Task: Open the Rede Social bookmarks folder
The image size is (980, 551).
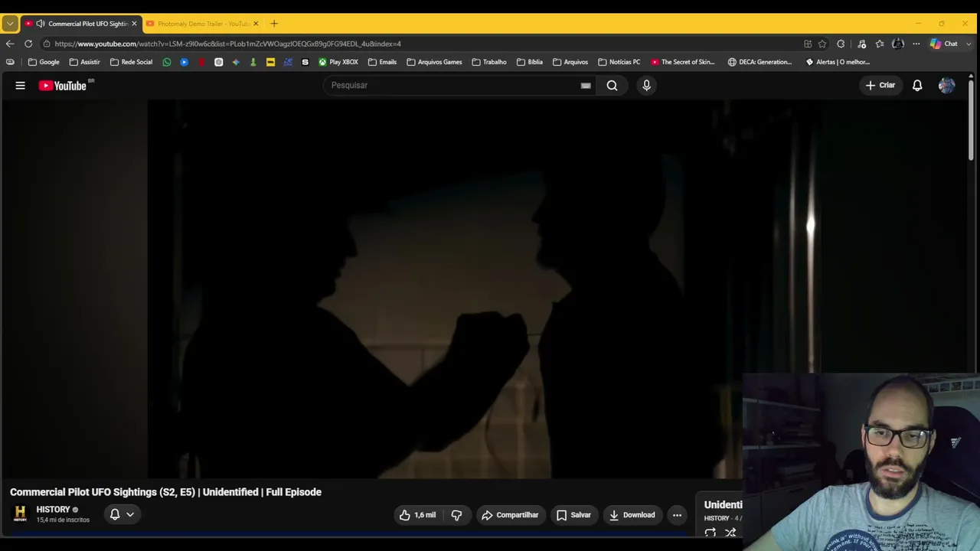Action: [x=131, y=62]
